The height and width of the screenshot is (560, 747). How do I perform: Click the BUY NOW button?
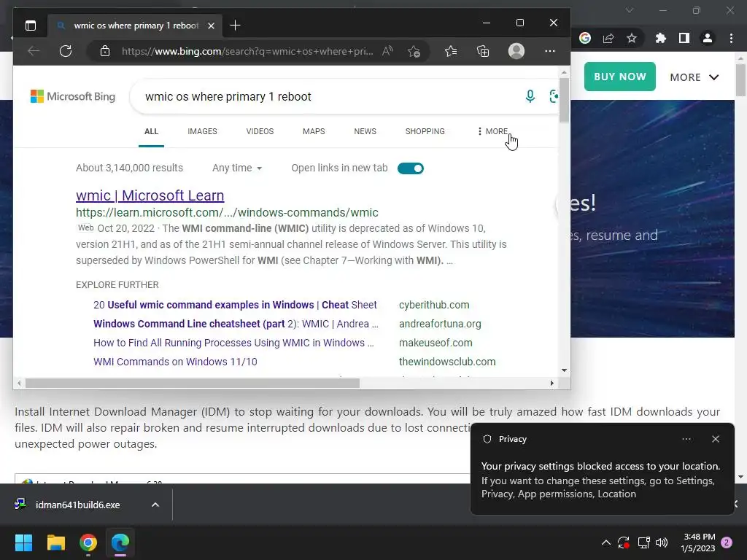(620, 77)
